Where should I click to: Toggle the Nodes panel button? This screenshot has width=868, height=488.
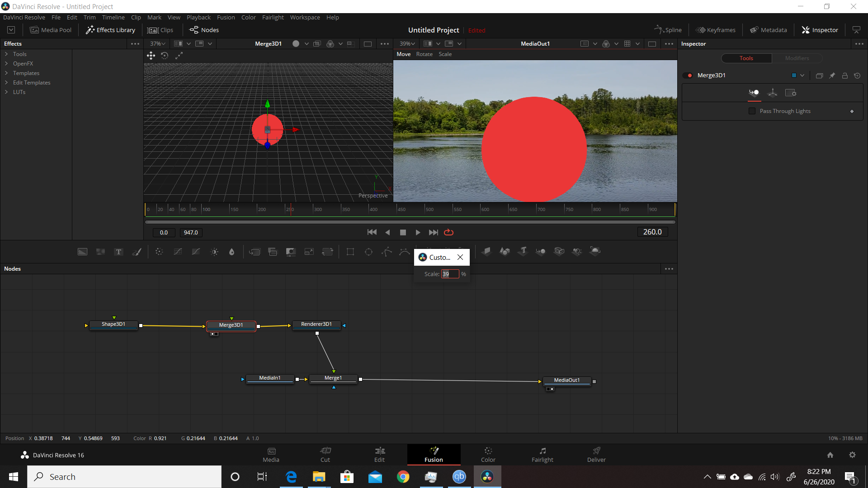click(x=204, y=30)
